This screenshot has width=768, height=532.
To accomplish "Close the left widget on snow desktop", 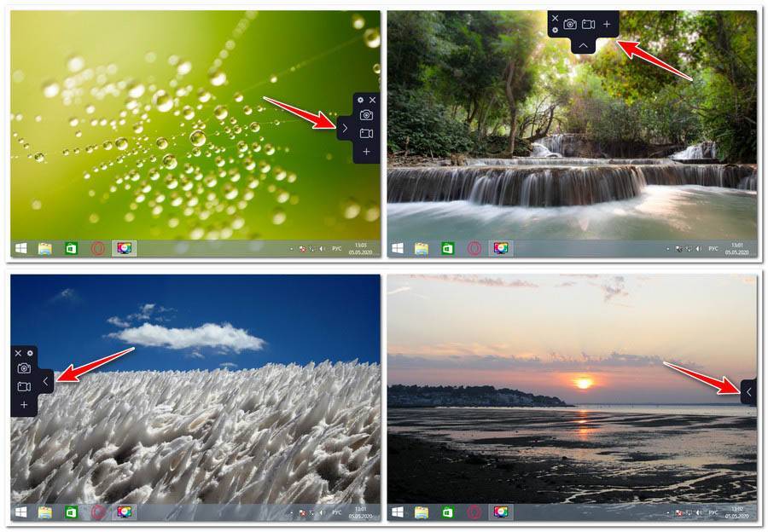I will [x=18, y=353].
